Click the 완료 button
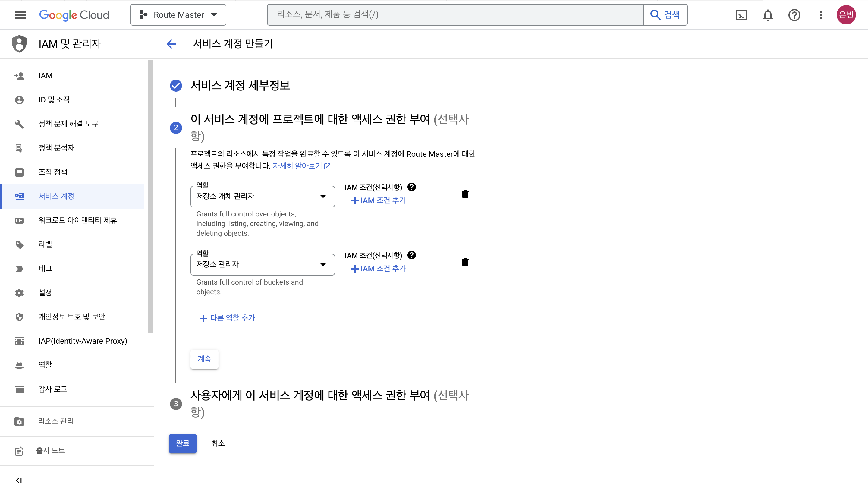 [x=183, y=443]
